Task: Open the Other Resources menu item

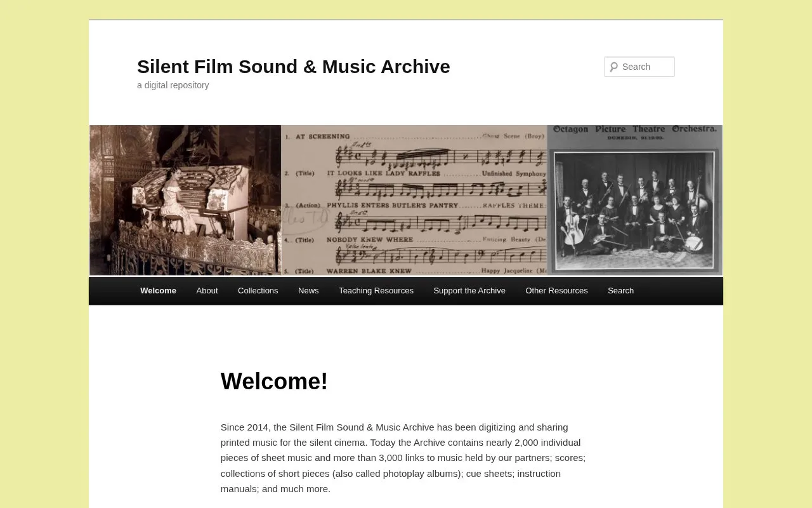Action: pyautogui.click(x=556, y=291)
